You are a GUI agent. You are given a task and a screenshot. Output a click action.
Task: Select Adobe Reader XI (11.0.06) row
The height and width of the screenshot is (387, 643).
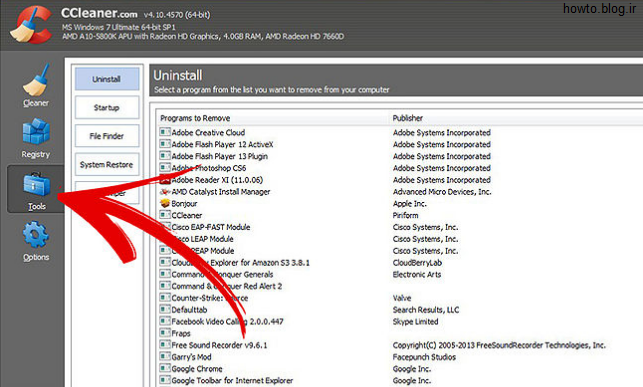point(217,180)
